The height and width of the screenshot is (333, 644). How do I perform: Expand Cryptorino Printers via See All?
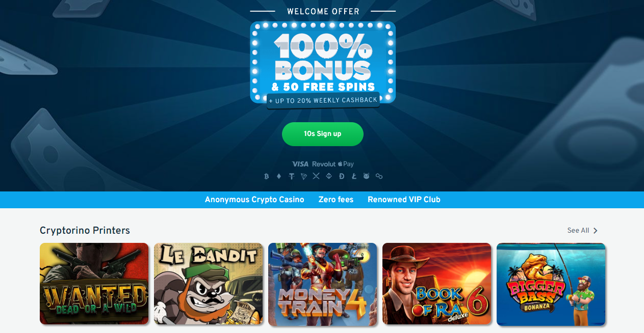click(x=582, y=231)
